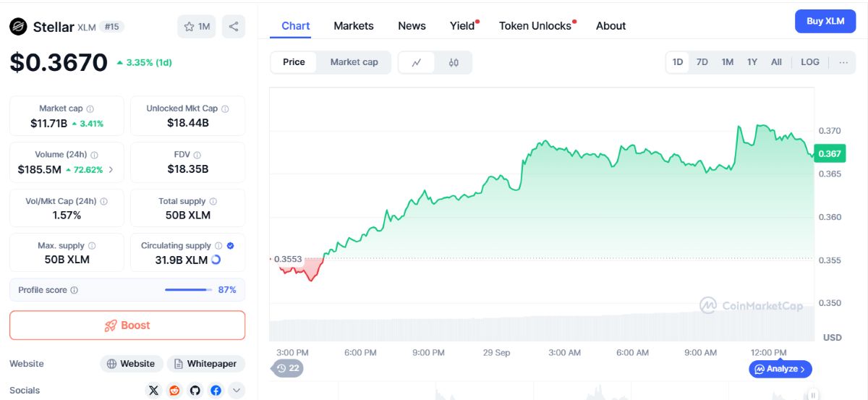Click the $11.71B market cap value
The height and width of the screenshot is (400, 868).
click(x=48, y=123)
